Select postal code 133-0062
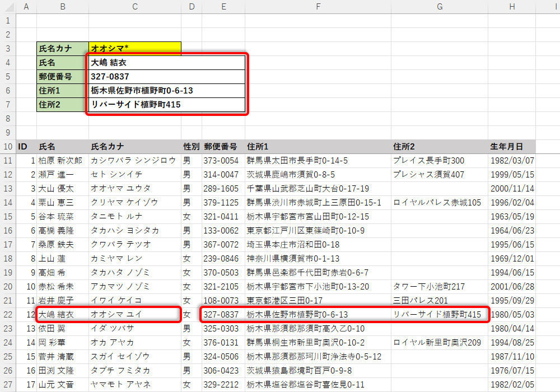The height and width of the screenshot is (392, 560). click(x=223, y=231)
